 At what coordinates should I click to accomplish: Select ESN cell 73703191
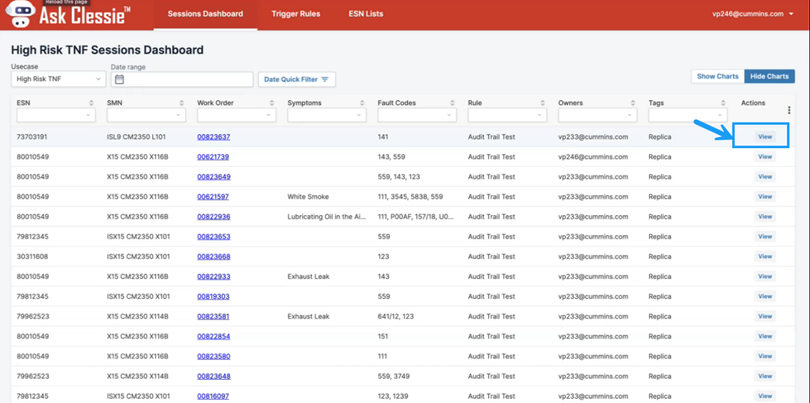coord(33,137)
